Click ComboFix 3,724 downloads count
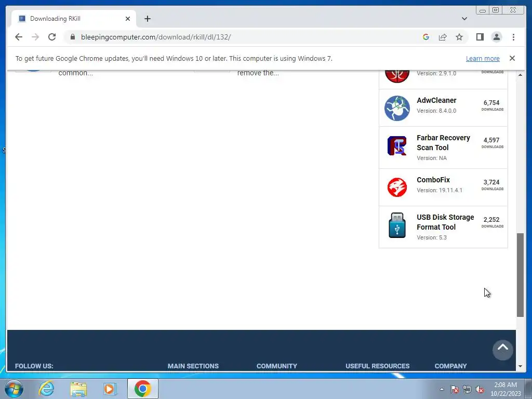This screenshot has height=399, width=532. 492,184
